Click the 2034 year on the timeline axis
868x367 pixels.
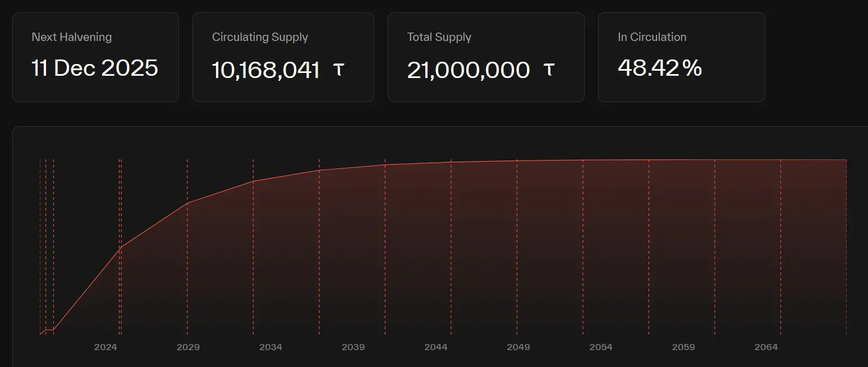(x=270, y=347)
